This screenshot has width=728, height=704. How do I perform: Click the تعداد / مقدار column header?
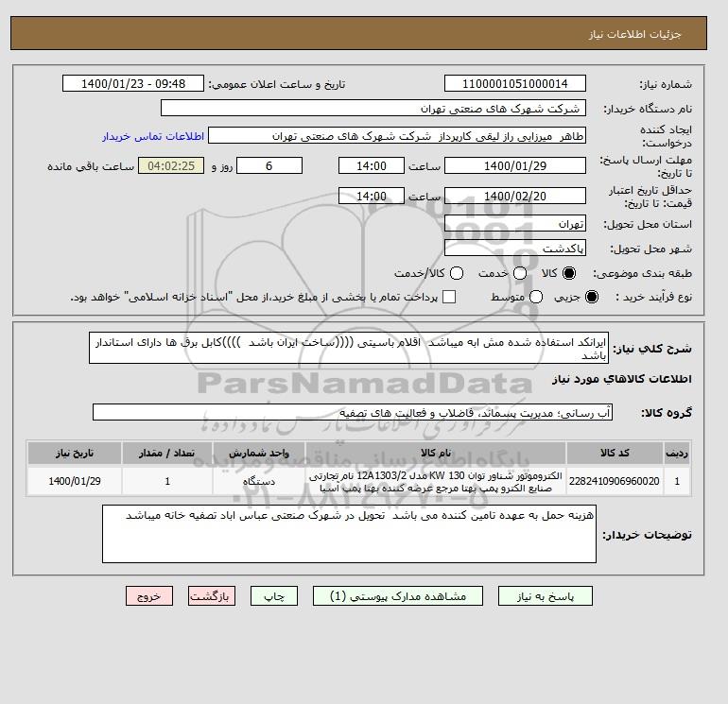[167, 453]
